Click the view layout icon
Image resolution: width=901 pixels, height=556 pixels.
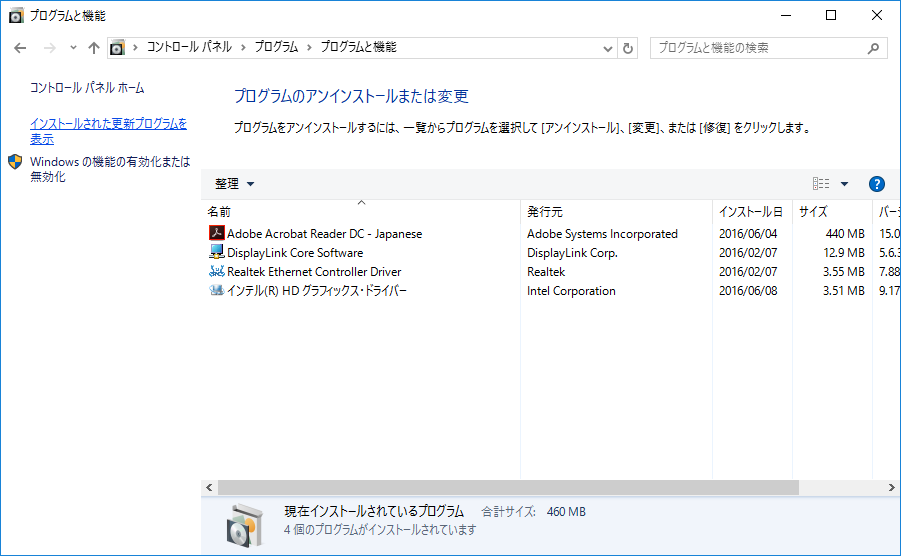click(x=821, y=184)
